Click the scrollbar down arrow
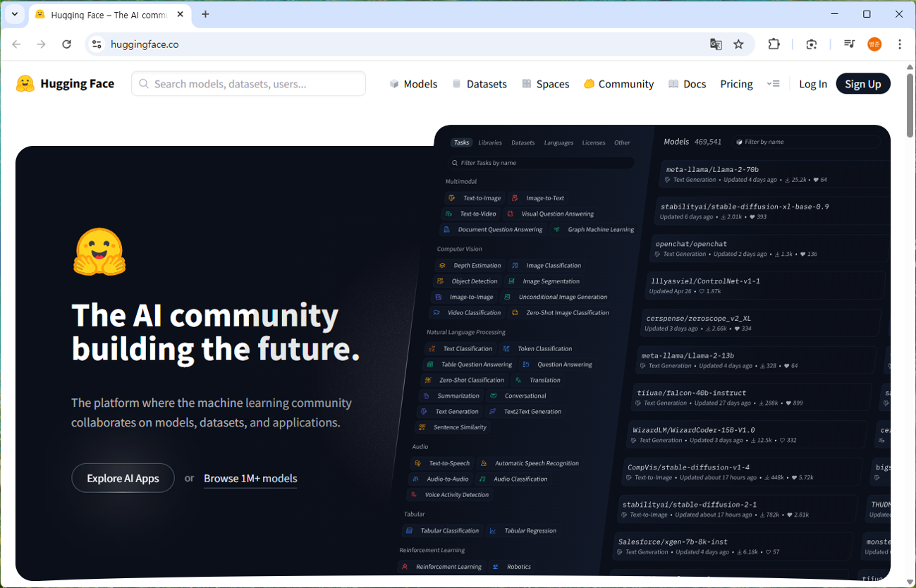Viewport: 916px width, 588px height. [x=910, y=582]
